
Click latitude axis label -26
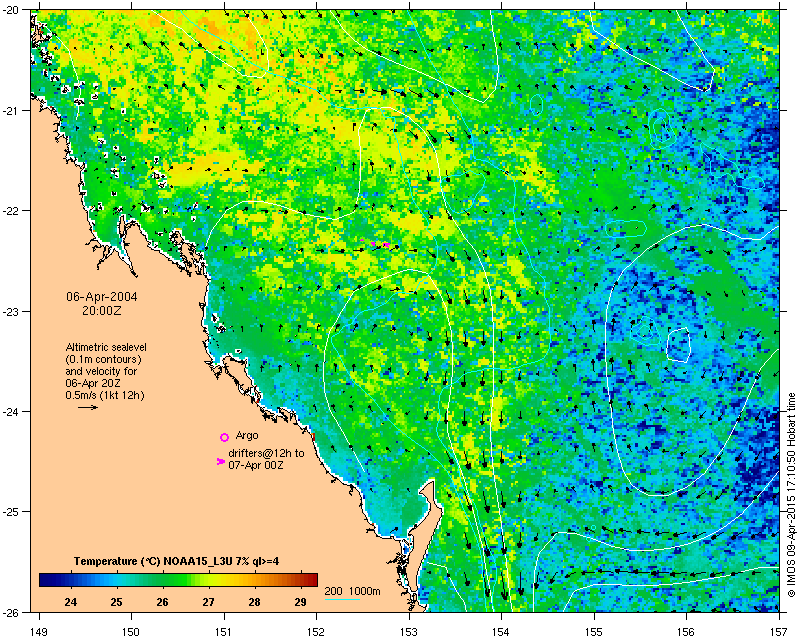(x=10, y=612)
